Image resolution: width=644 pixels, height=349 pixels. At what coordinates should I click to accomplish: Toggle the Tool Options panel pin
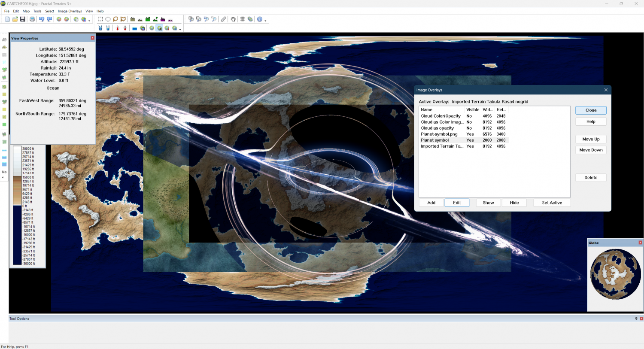(636, 319)
